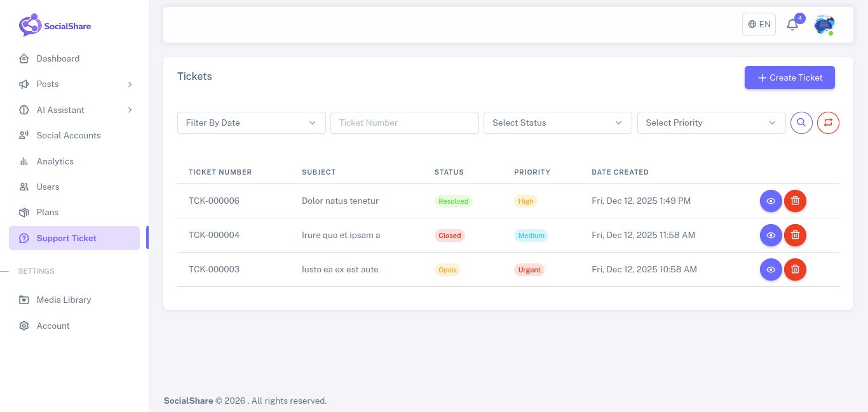View ticket TCK-000006 with eye icon

pos(771,201)
